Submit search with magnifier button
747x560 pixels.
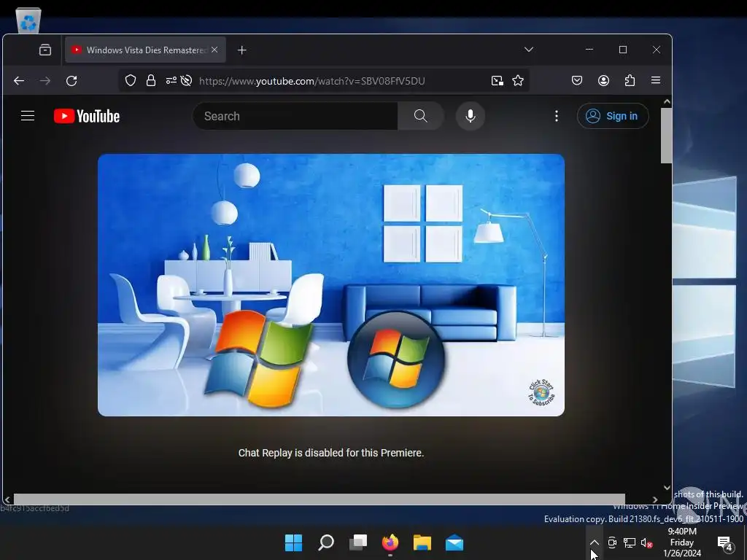point(421,116)
